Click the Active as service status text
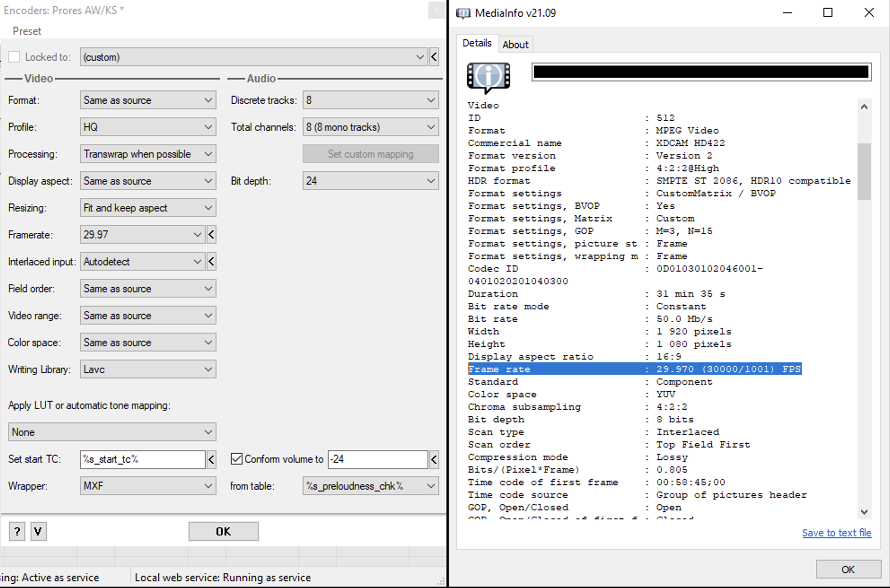 coord(49,577)
